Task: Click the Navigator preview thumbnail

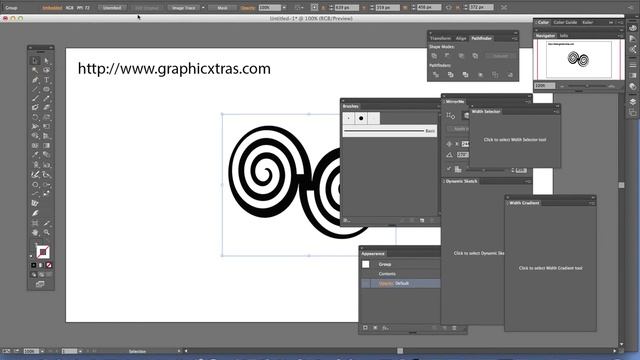Action: [x=579, y=59]
